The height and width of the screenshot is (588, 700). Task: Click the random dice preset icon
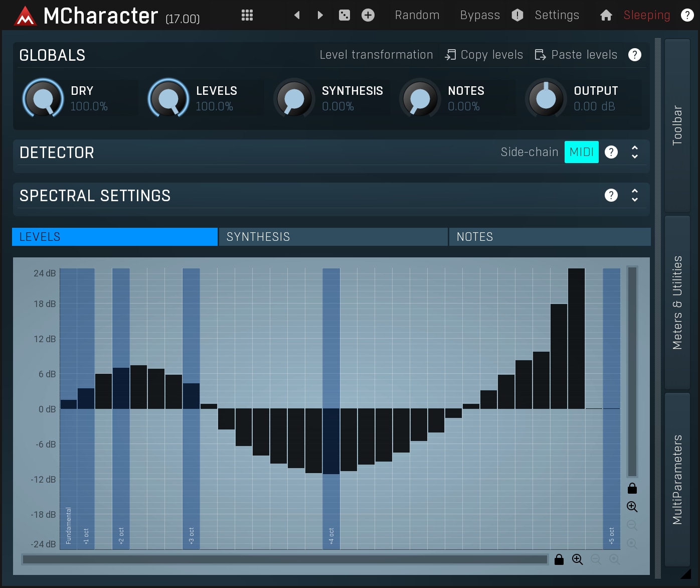coord(344,15)
